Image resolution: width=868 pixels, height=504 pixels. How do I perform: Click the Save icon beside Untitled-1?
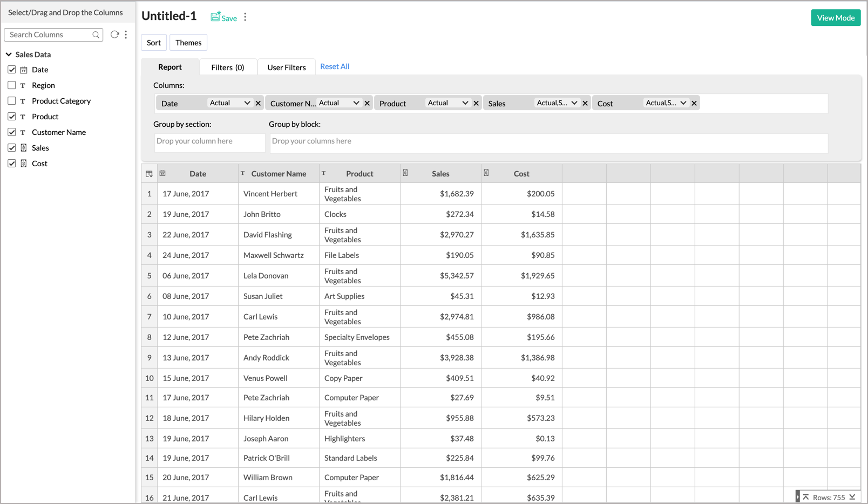tap(214, 16)
